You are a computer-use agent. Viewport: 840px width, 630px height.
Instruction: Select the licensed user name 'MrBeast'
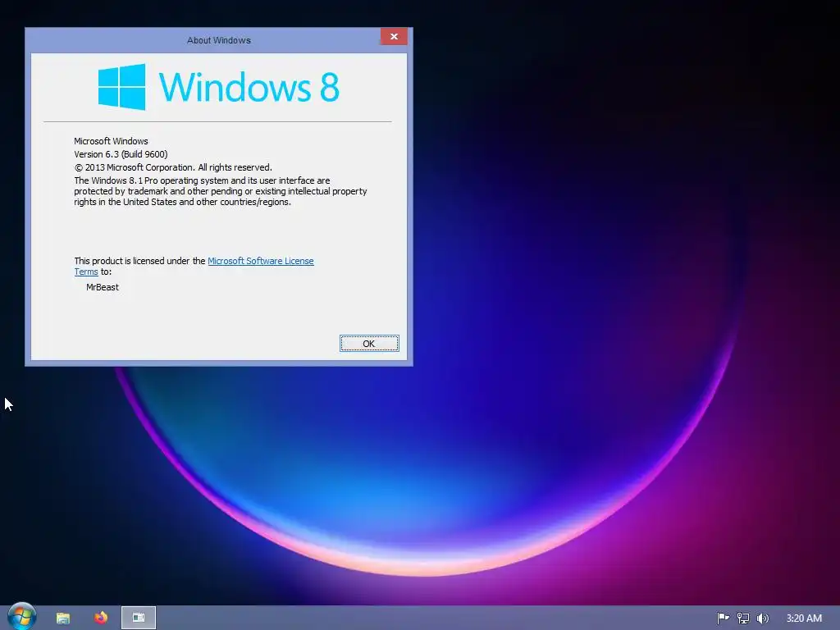click(103, 287)
